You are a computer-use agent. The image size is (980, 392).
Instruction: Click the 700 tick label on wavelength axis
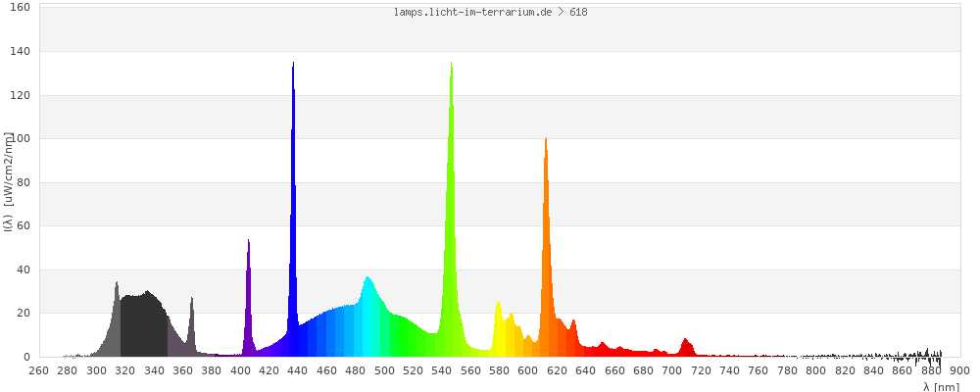click(672, 370)
